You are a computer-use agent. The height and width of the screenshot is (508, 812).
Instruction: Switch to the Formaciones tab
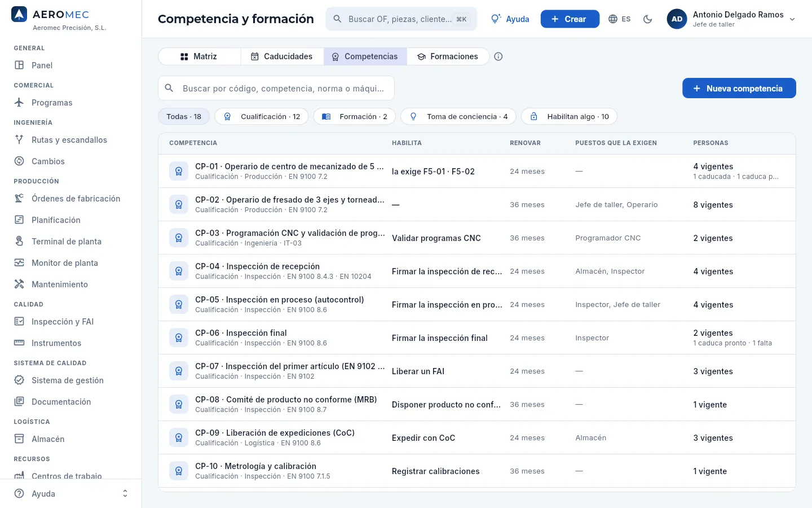(x=448, y=56)
